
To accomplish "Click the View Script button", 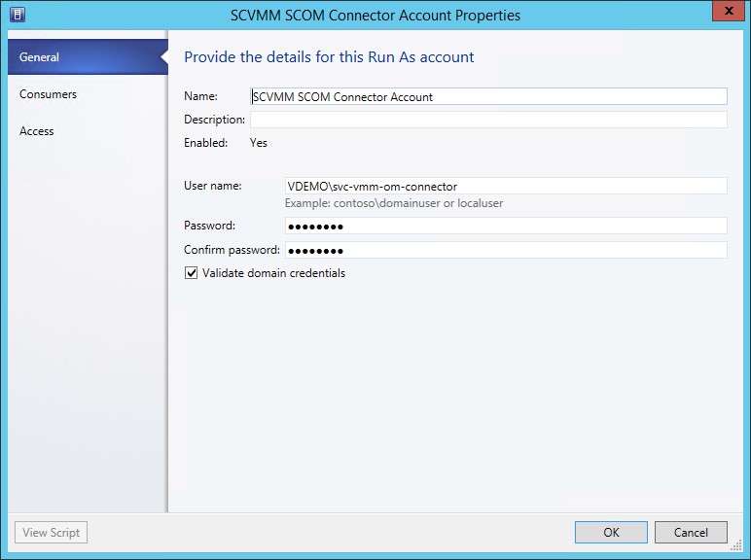I will (52, 532).
